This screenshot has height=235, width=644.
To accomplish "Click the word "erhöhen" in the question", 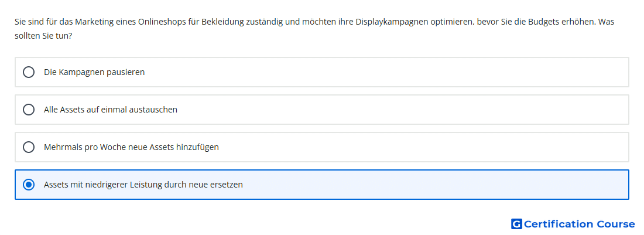I will coord(581,22).
